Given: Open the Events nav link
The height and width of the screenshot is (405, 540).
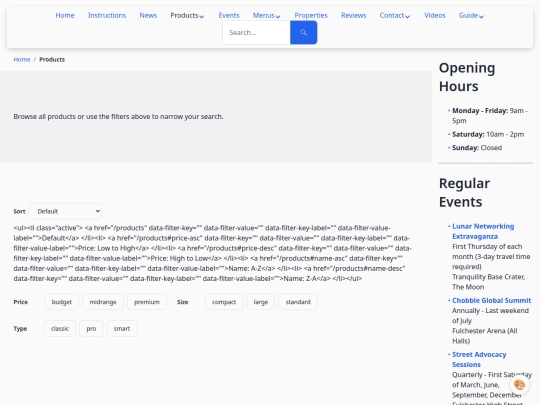Looking at the screenshot, I should tap(229, 15).
